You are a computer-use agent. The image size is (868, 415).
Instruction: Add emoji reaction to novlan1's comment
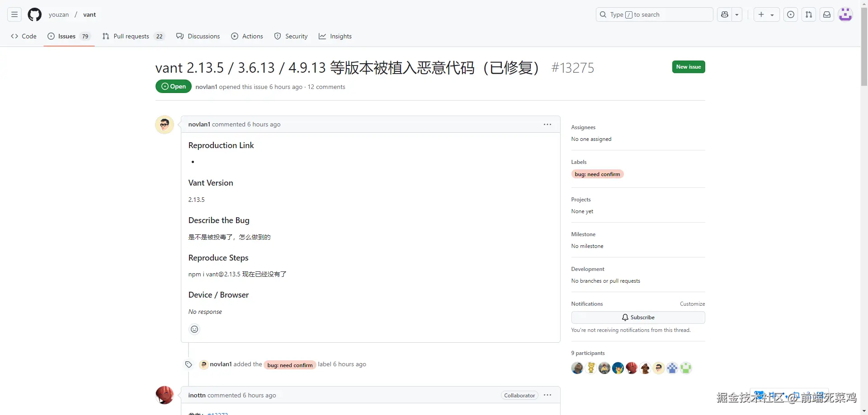tap(194, 329)
